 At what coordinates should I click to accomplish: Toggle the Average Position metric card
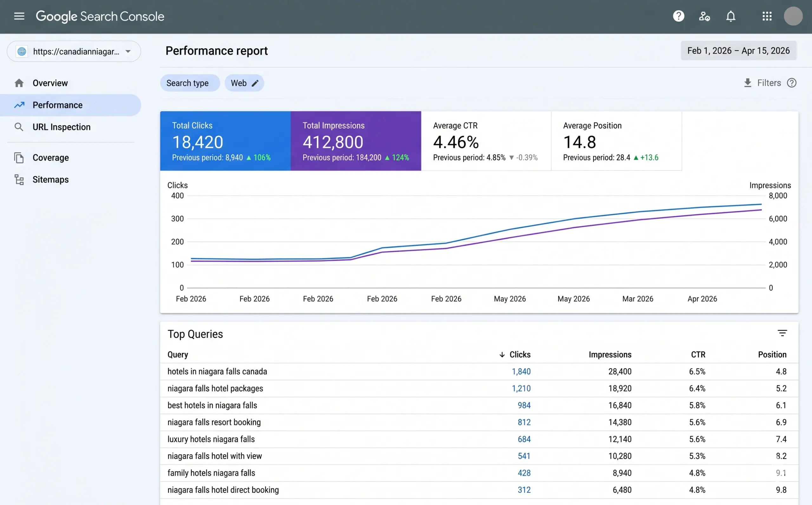pos(616,141)
